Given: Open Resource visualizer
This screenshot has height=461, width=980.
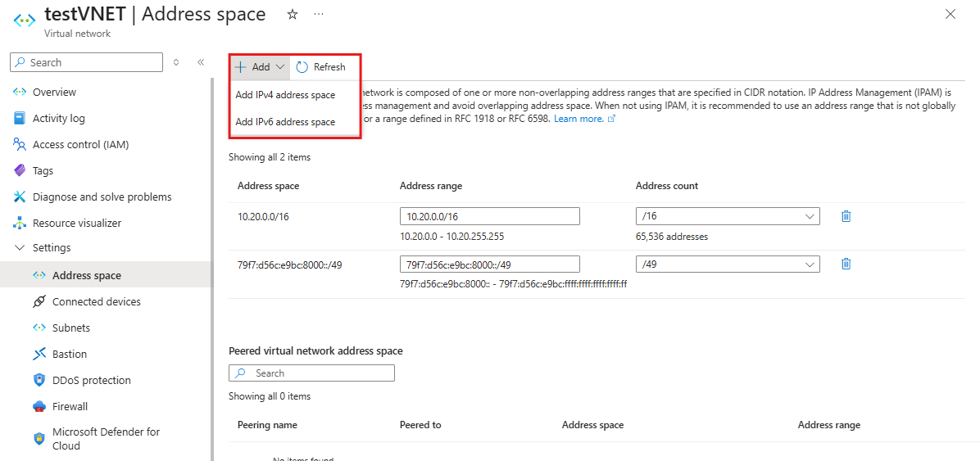Looking at the screenshot, I should click(x=77, y=223).
